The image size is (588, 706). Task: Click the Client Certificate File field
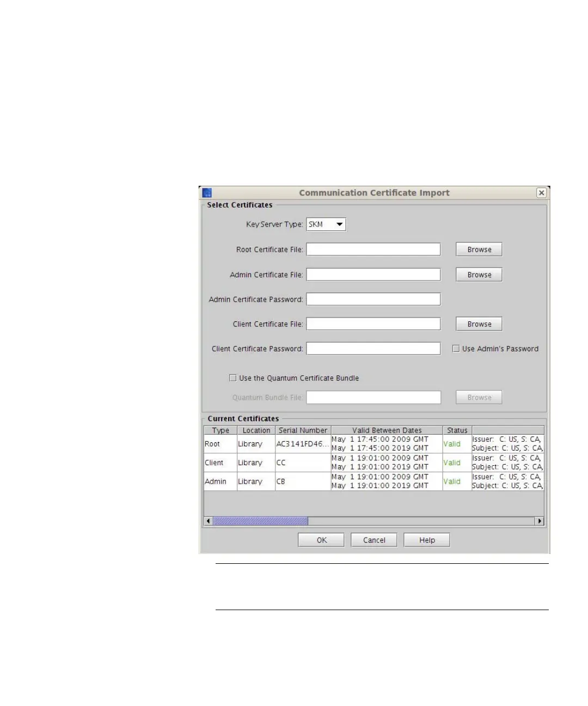(x=373, y=324)
